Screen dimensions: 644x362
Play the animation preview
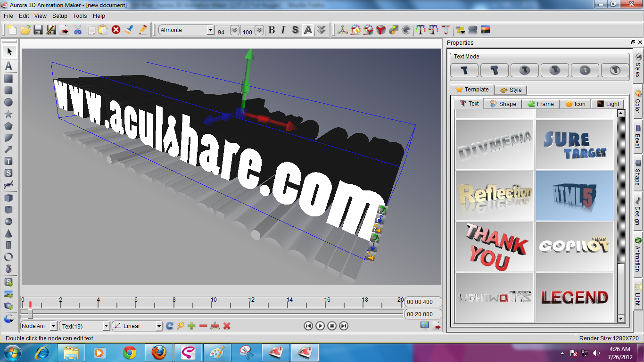(x=320, y=326)
